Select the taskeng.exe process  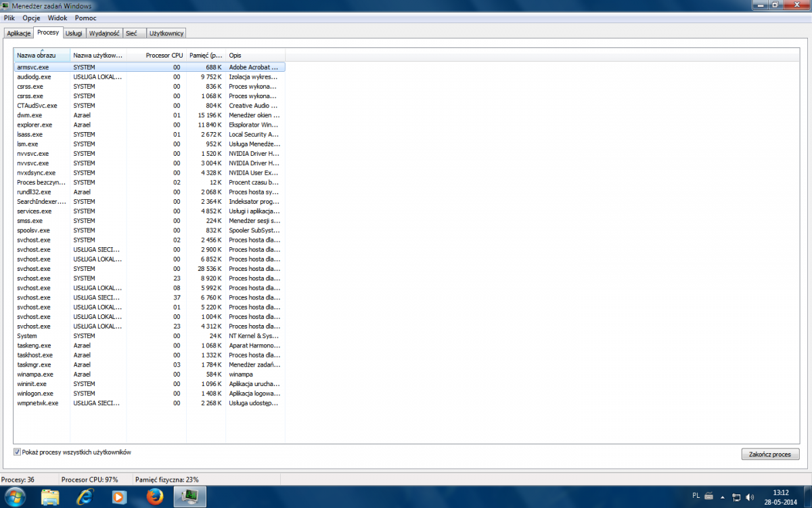pyautogui.click(x=150, y=345)
